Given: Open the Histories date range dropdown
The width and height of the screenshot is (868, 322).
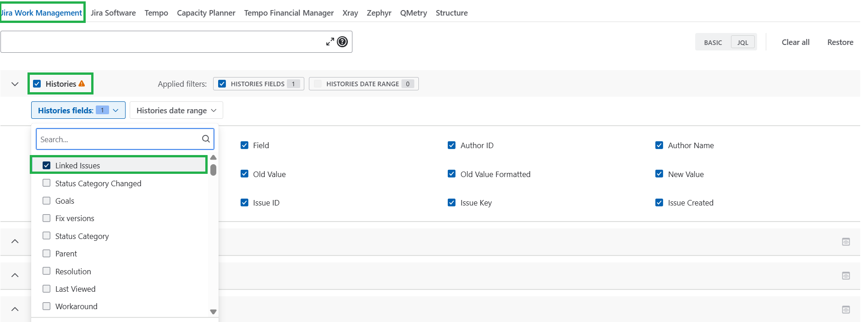Looking at the screenshot, I should click(x=176, y=110).
